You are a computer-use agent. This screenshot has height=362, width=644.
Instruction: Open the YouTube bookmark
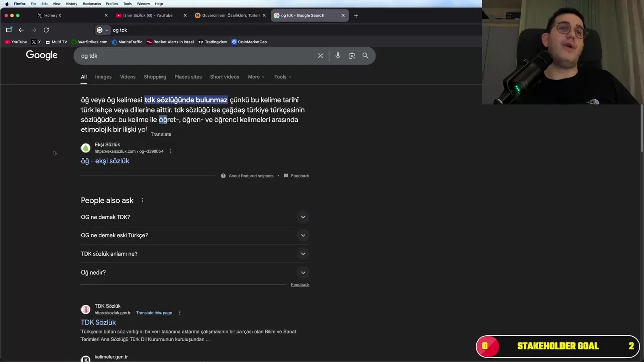point(16,42)
